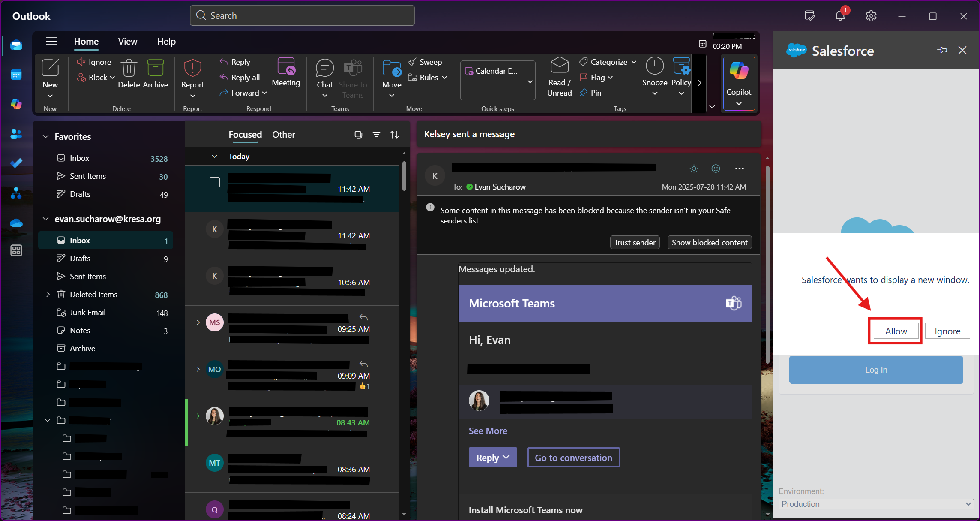Screen dimensions: 980x521
Task: Click the Sort order arrows icon
Action: [395, 135]
